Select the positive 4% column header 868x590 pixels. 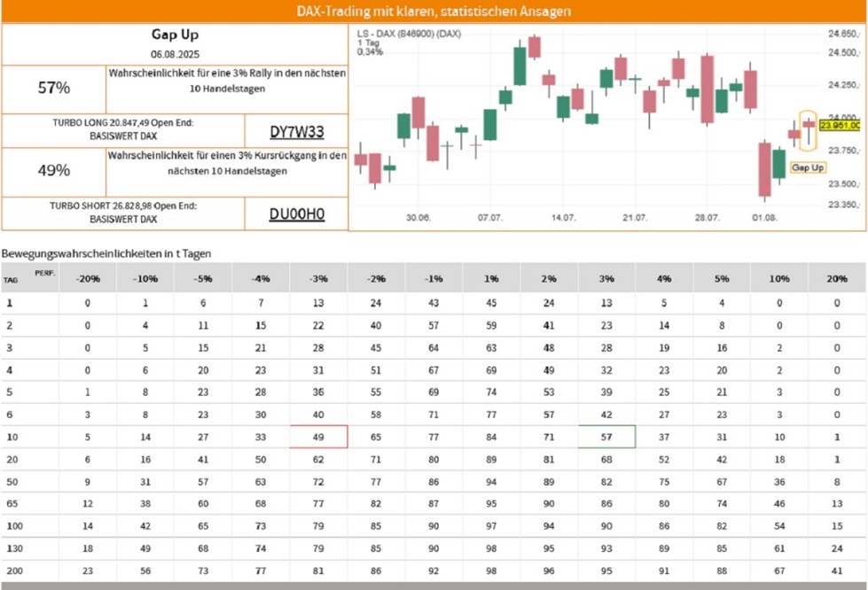coord(664,279)
